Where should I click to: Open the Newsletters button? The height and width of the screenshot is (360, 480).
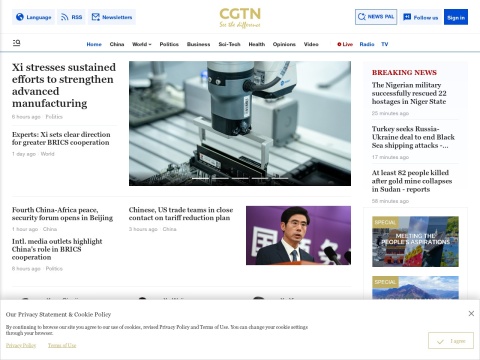click(112, 17)
